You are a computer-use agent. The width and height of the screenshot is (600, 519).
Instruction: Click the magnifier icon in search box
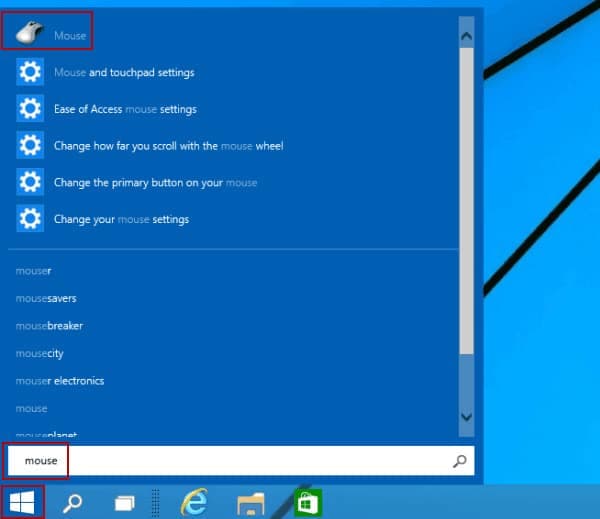coord(460,461)
